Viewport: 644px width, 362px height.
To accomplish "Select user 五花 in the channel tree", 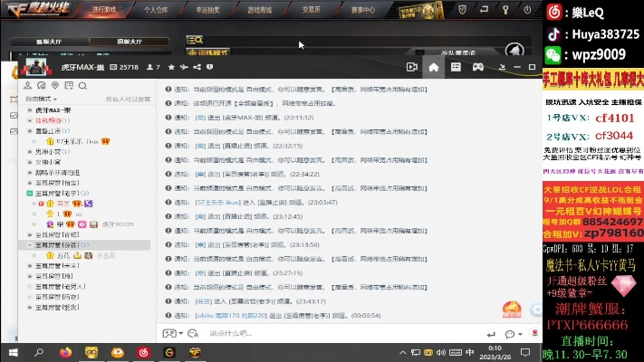I will 63,256.
